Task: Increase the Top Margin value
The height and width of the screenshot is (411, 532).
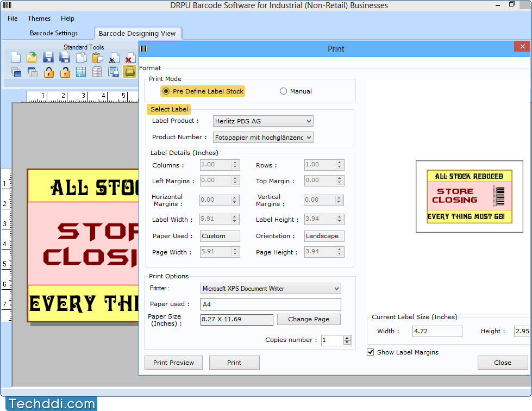Action: click(x=339, y=178)
